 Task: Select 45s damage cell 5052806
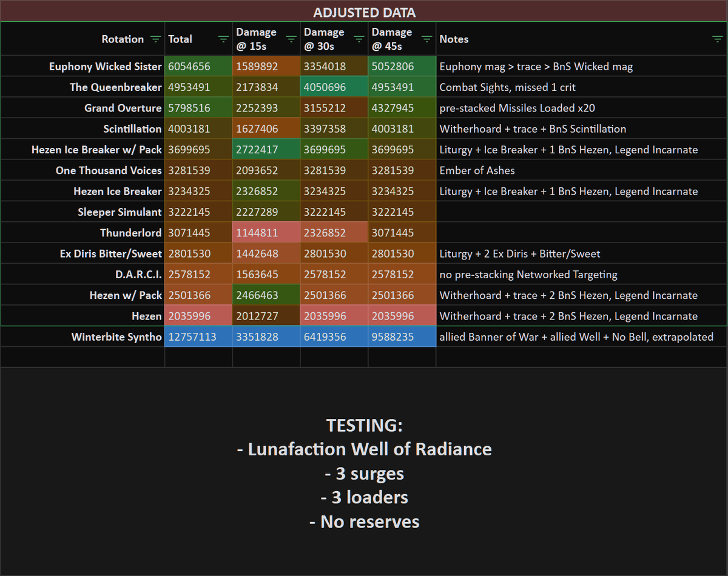[x=402, y=67]
